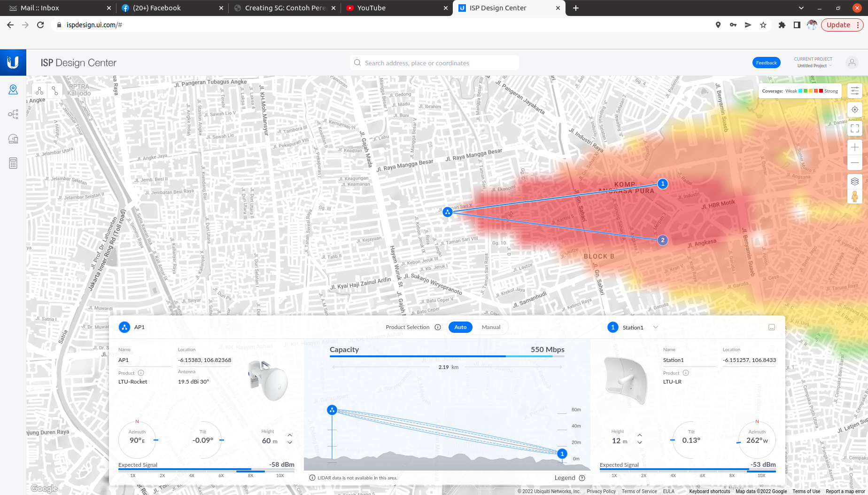Switch to the Mail Inbox tab

click(56, 8)
